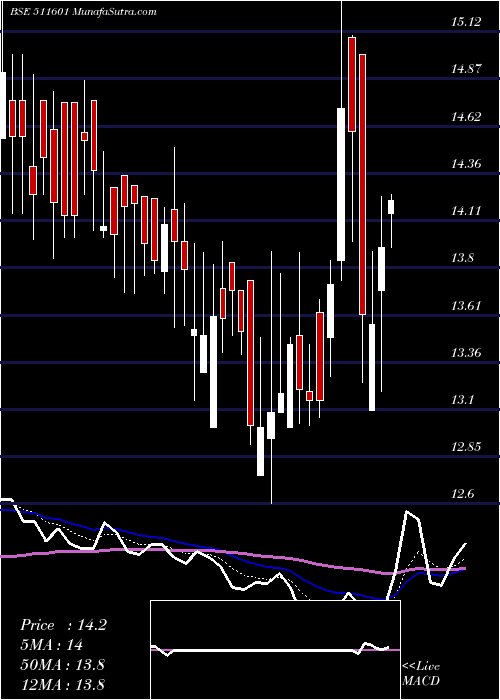Click the 'Price : 14.2' readout
The width and height of the screenshot is (500, 700).
point(63,625)
